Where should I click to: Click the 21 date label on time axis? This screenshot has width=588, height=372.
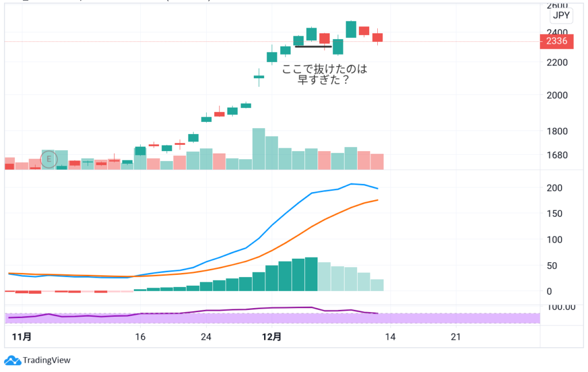456,337
